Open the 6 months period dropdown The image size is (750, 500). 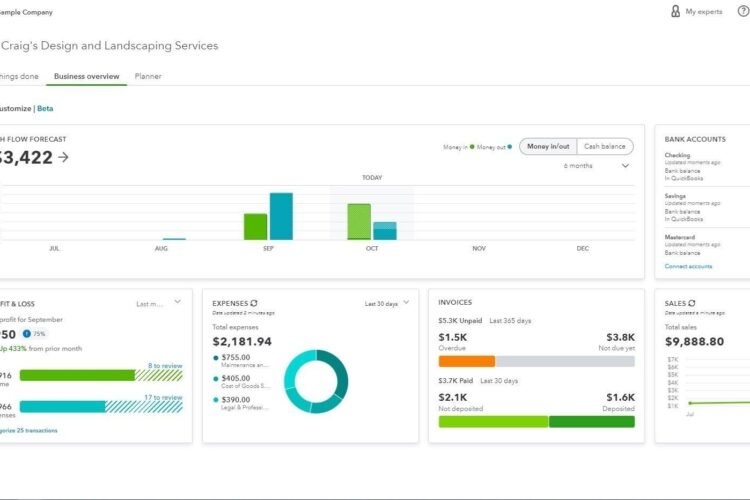[596, 166]
